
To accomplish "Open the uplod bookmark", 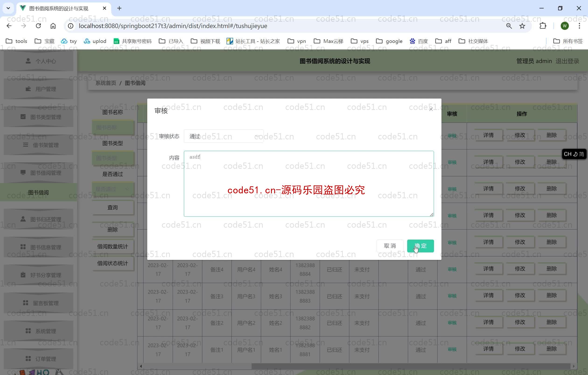I will pos(95,41).
